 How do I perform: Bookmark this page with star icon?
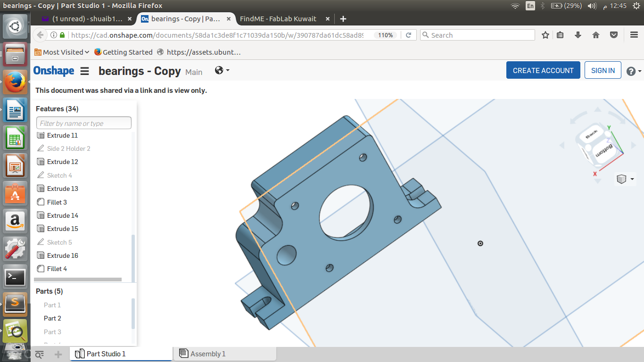[545, 35]
